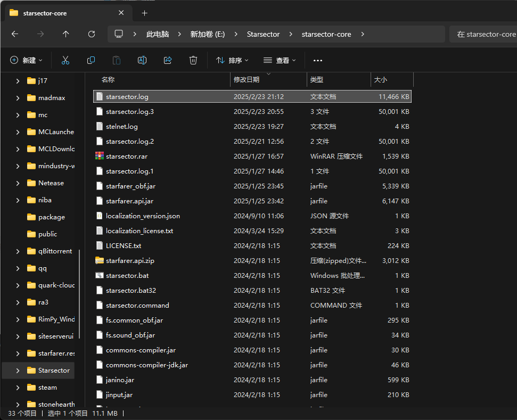
Task: Click the 新加卷 (E:) breadcrumb segment
Action: point(208,34)
